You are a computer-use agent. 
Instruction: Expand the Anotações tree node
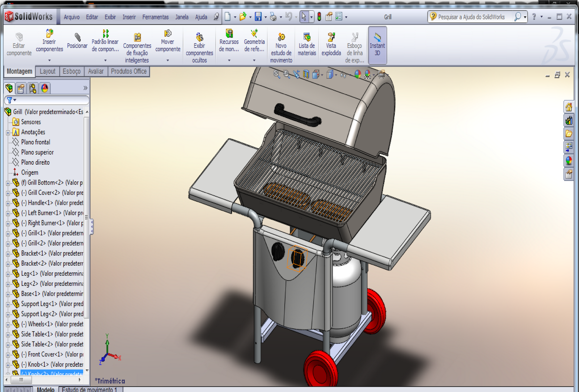(x=8, y=132)
